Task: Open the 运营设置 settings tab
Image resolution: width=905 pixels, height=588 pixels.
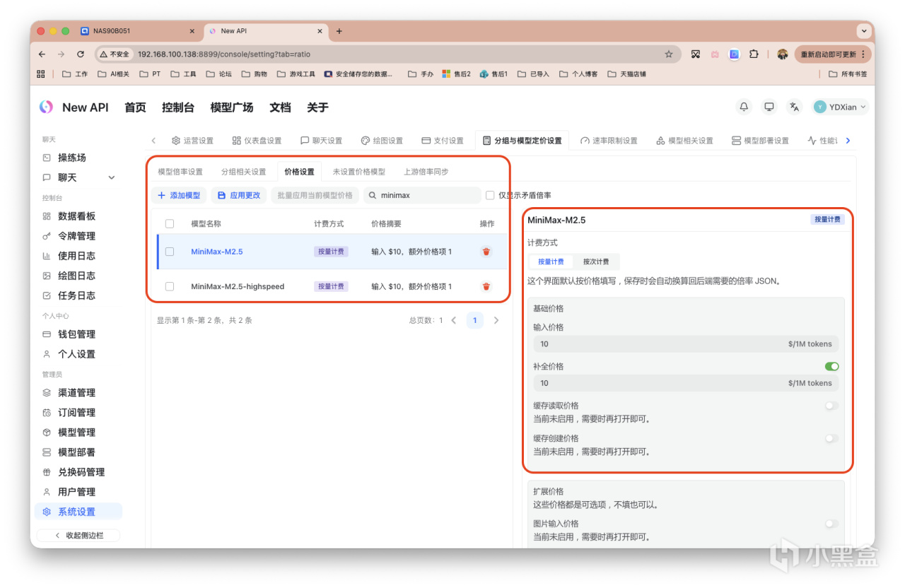Action: [192, 141]
